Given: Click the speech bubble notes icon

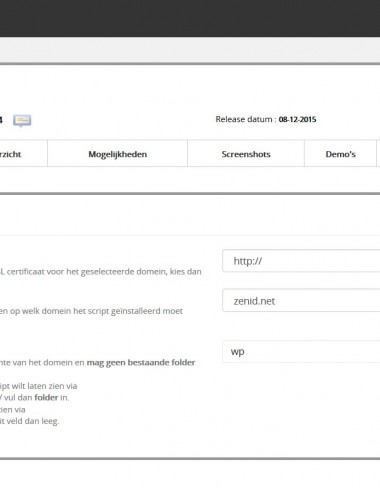Looking at the screenshot, I should point(22,120).
